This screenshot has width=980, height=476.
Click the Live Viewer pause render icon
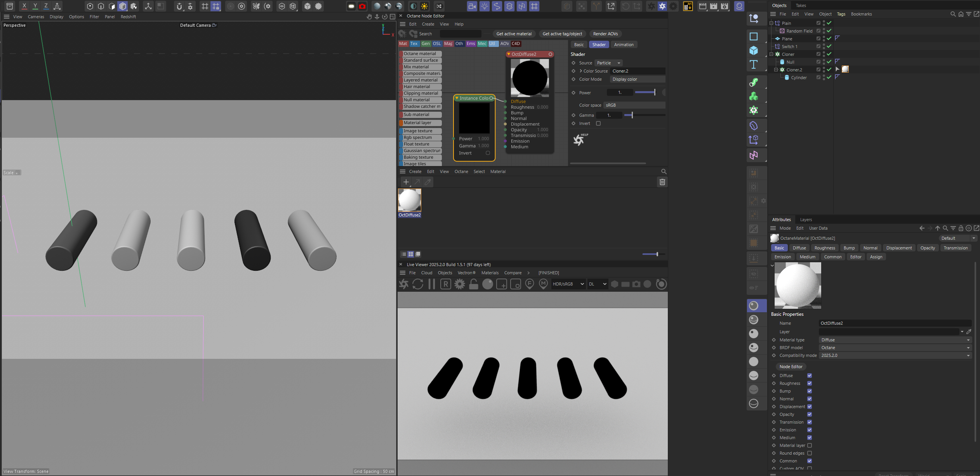coord(431,284)
